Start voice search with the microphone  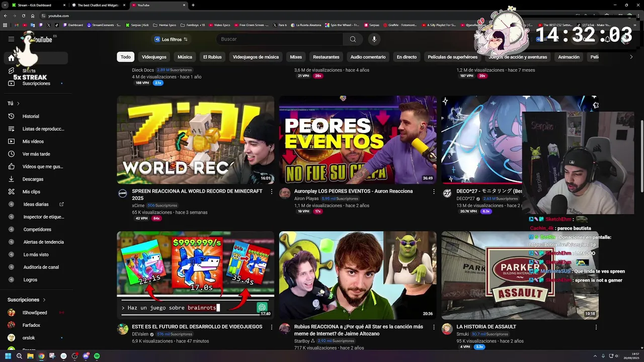pos(374,39)
